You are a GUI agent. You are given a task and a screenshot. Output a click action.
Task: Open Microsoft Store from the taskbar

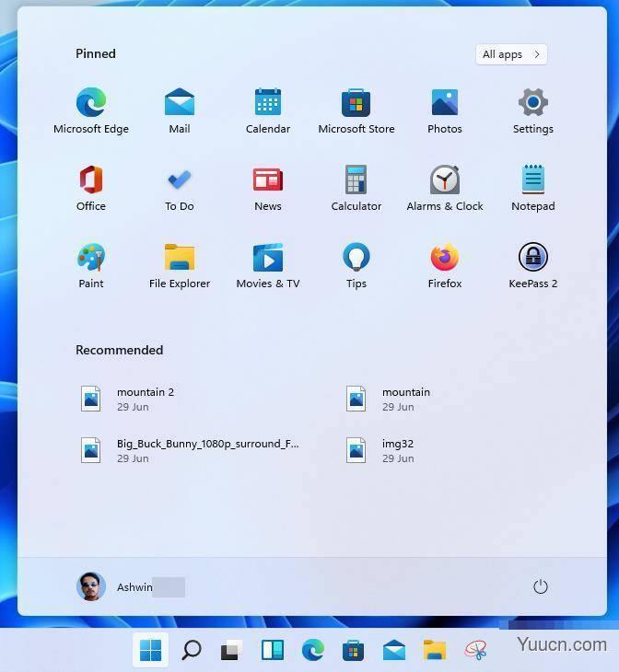click(x=353, y=651)
